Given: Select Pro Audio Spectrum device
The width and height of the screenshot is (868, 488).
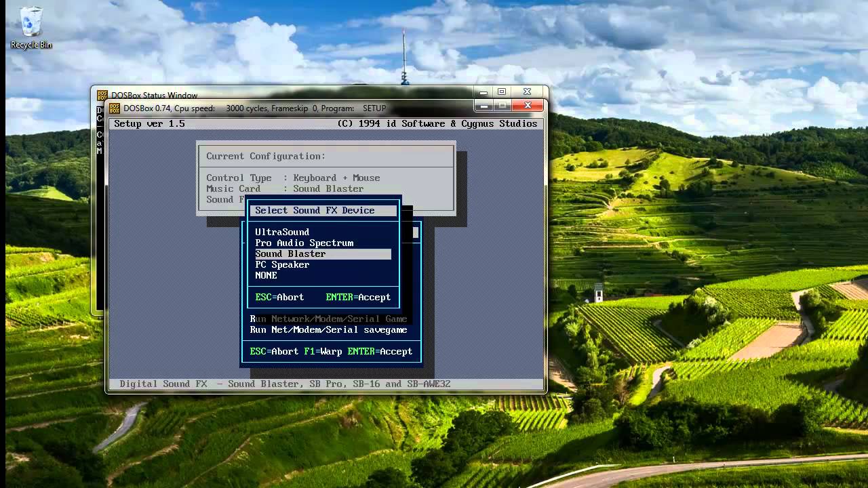Looking at the screenshot, I should coord(304,243).
